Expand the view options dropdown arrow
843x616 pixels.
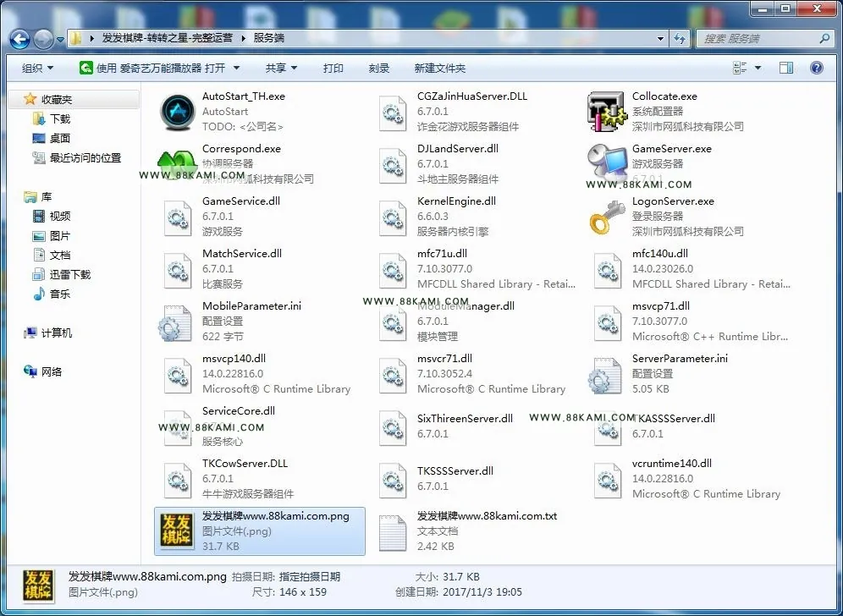click(x=758, y=68)
